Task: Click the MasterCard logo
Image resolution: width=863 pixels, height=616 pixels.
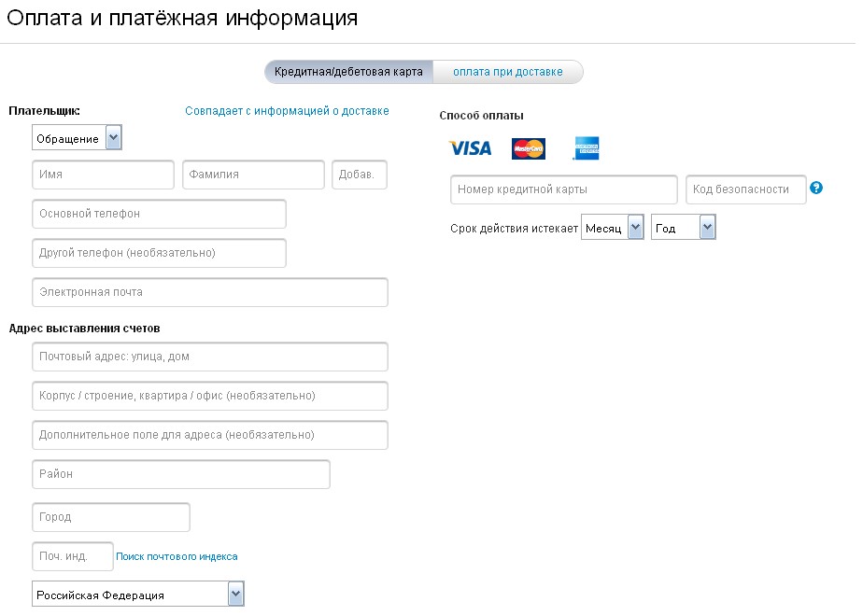Action: coord(528,148)
